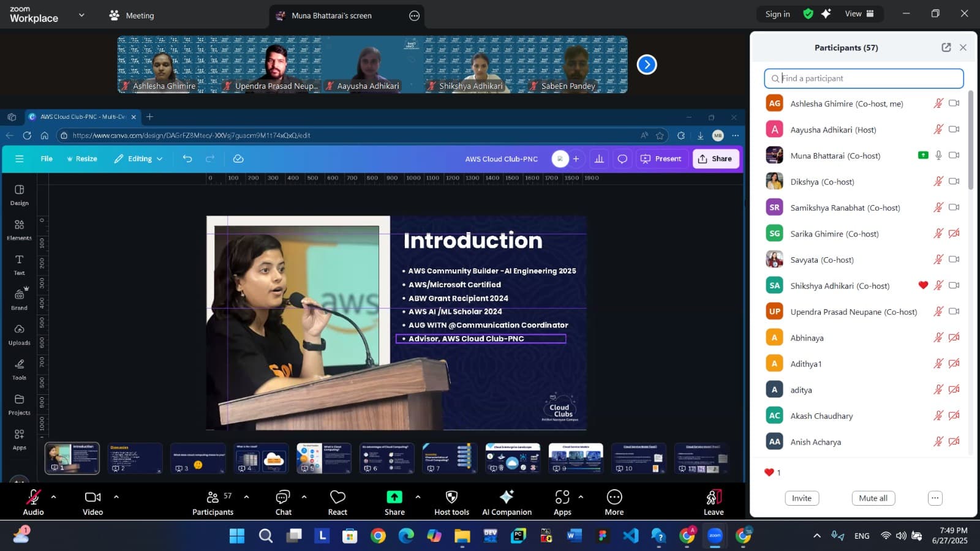This screenshot has height=551, width=980.
Task: Open the Zoom Apps panel
Action: (x=562, y=502)
